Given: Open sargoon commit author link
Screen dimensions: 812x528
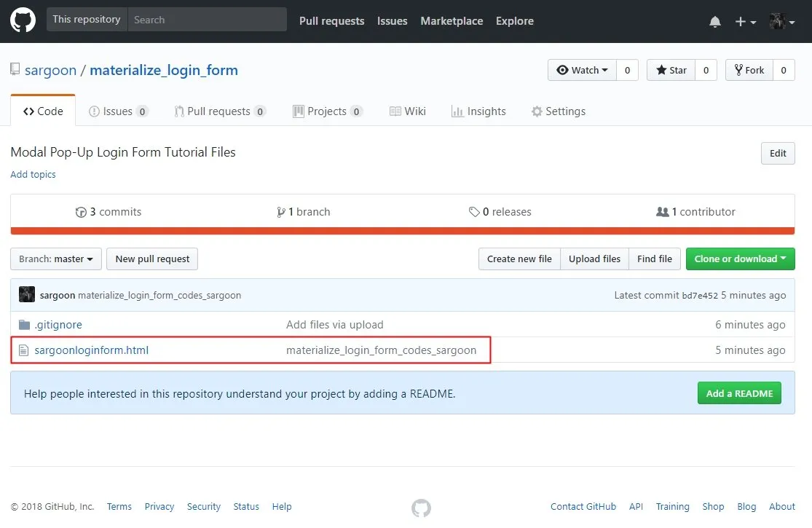Looking at the screenshot, I should click(x=58, y=295).
